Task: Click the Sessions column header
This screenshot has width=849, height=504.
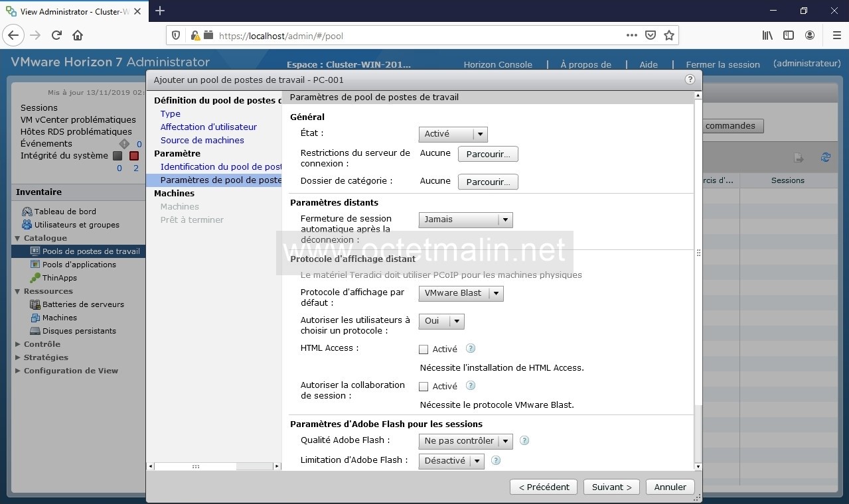Action: click(788, 180)
